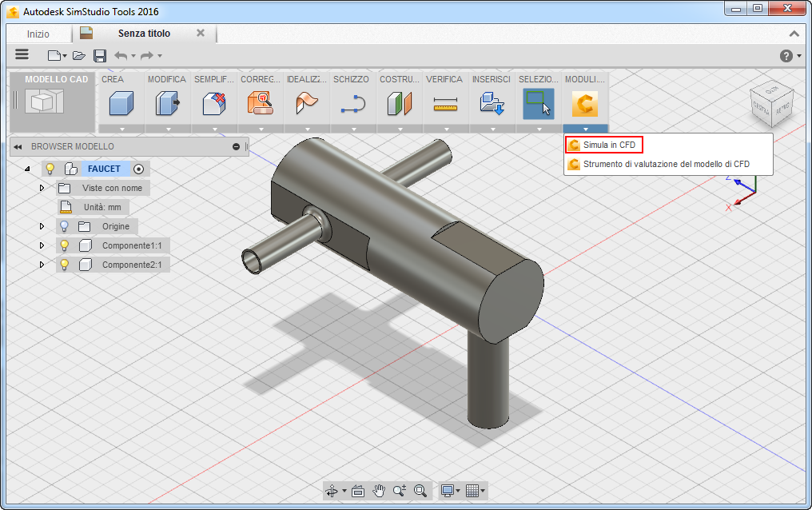Screen dimensions: 812x510
Task: Open the help question mark icon
Action: tap(786, 56)
